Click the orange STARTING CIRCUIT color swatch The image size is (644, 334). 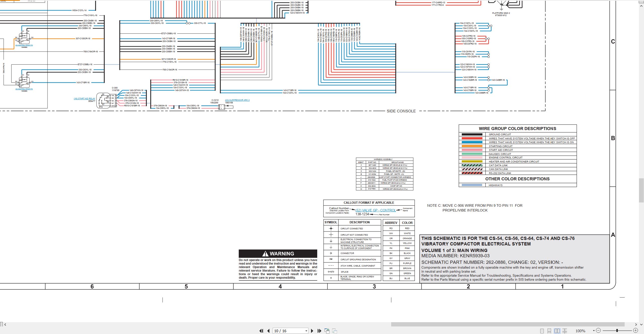[x=472, y=146]
